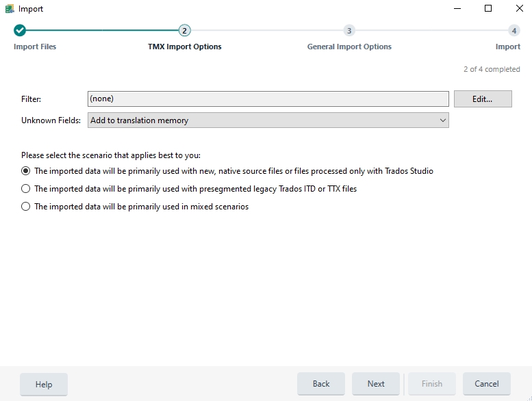This screenshot has width=532, height=401.
Task: Click the '2 of 4 completed' status text
Action: (x=492, y=69)
